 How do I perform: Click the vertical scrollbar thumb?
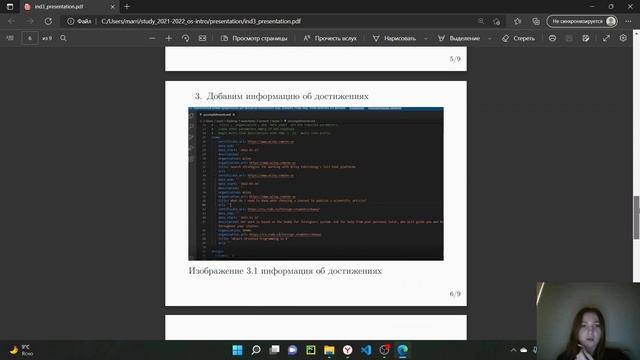[x=636, y=218]
